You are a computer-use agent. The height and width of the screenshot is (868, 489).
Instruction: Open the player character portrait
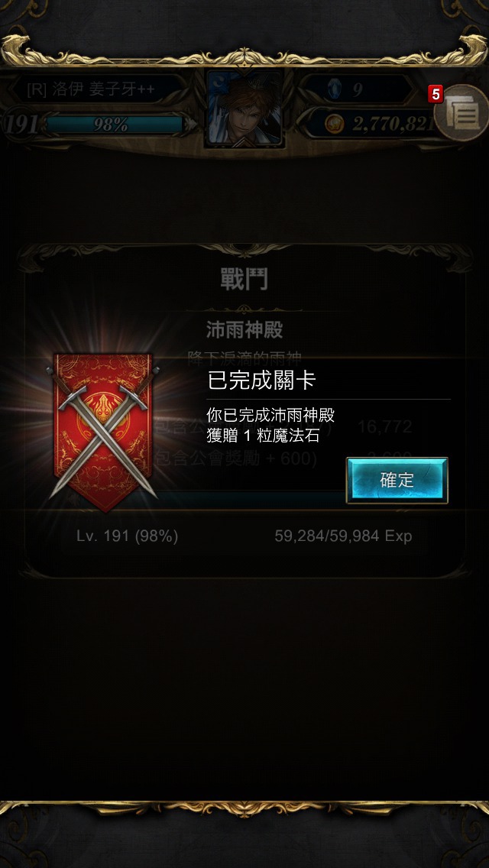[244, 109]
